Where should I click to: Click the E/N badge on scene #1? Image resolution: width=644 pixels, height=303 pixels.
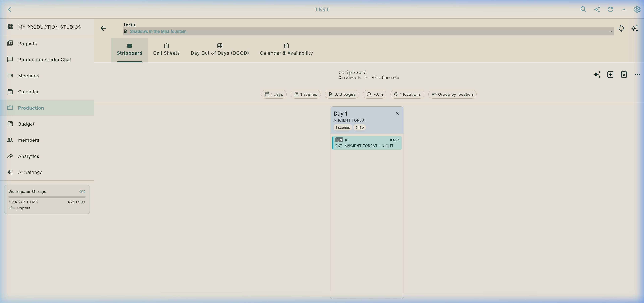339,140
